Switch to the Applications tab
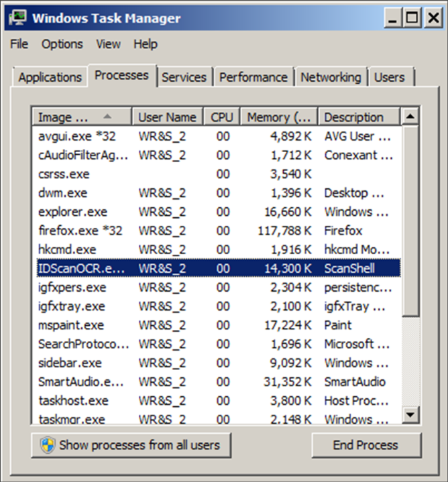The height and width of the screenshot is (482, 448). click(50, 77)
